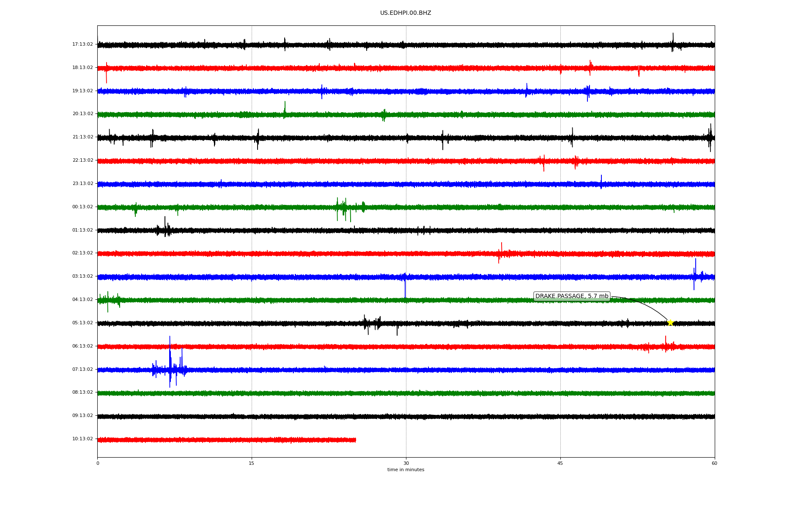
Task: Click the x-axis tick label 30
Action: [x=406, y=464]
